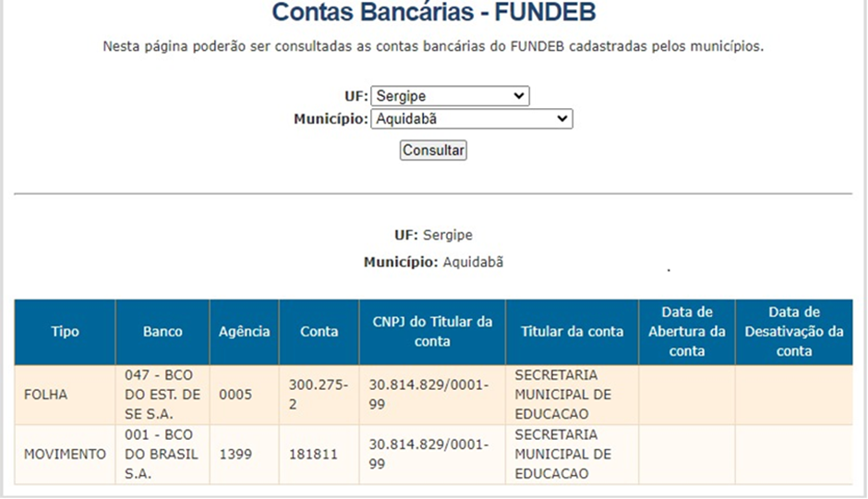Viewport: 868px width, 499px height.
Task: Open the UF dropdown showing Sergipe
Action: pyautogui.click(x=450, y=96)
